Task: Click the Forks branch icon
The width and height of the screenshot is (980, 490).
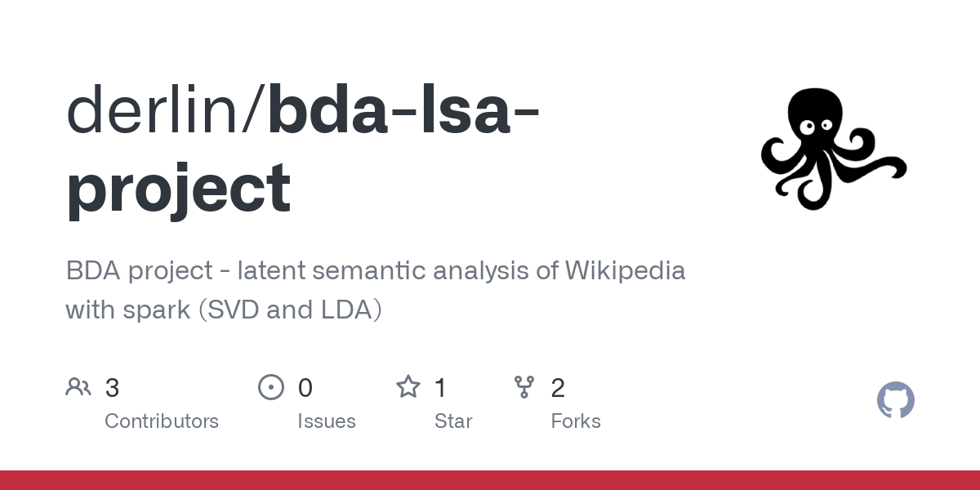Action: click(x=524, y=387)
